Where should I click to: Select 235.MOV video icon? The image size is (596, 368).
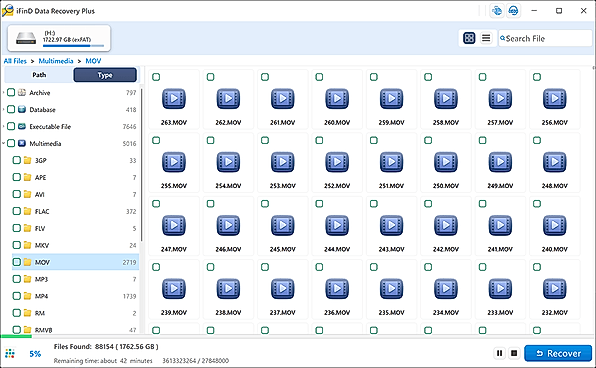[x=391, y=289]
